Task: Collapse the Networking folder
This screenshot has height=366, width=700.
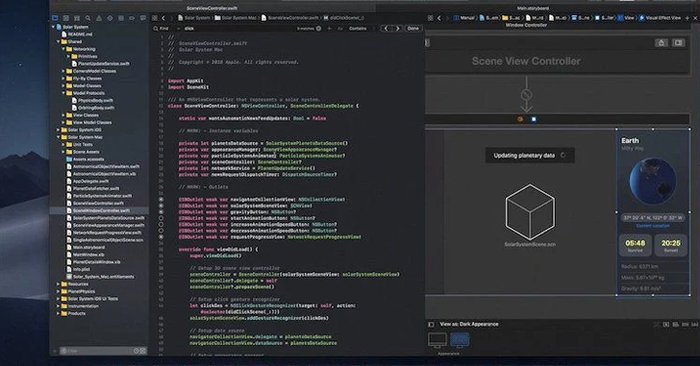Action: coord(63,49)
